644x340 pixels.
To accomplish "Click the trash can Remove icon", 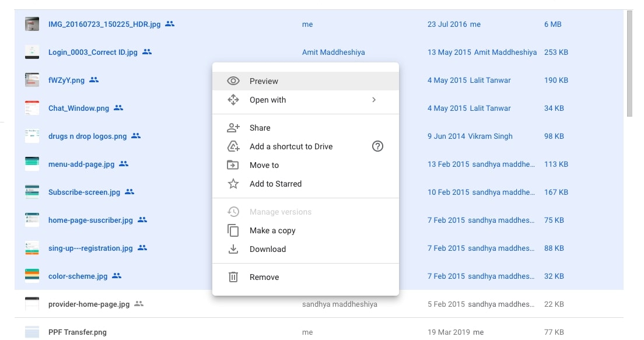I will tap(233, 277).
